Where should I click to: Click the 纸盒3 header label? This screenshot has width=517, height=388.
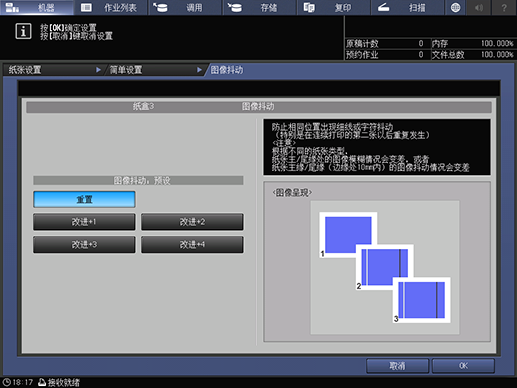[143, 107]
